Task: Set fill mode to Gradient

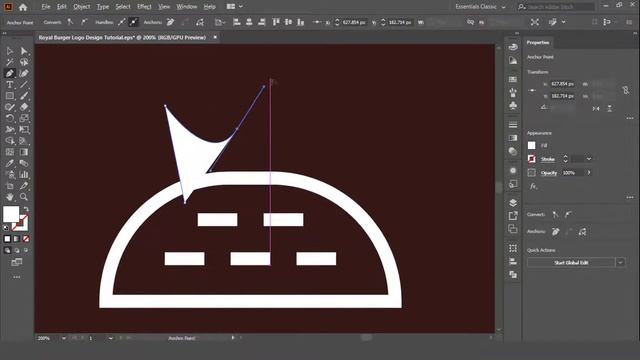Action: (x=17, y=239)
